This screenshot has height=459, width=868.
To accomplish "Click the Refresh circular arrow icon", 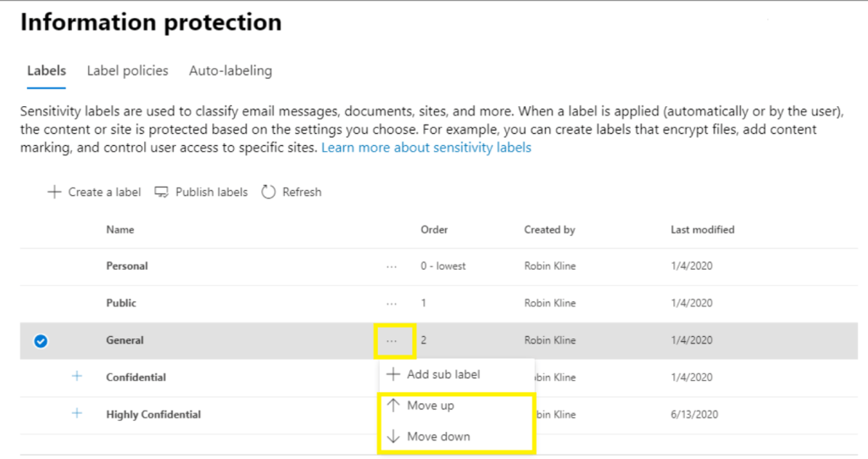I will tap(269, 192).
